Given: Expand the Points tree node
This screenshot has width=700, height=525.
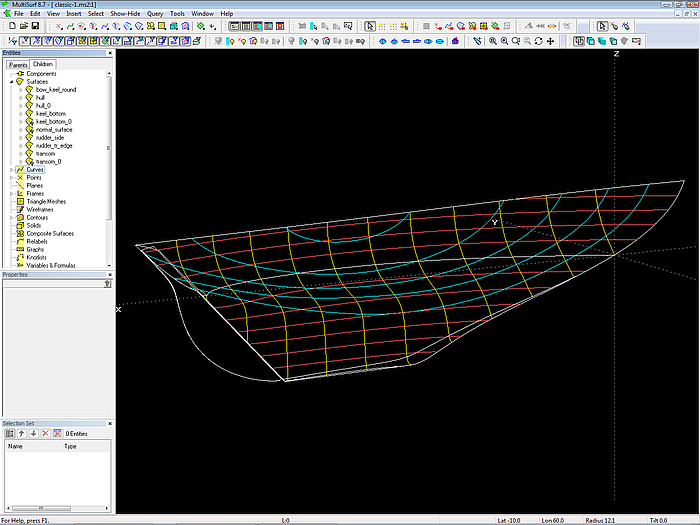Looking at the screenshot, I should coord(12,178).
